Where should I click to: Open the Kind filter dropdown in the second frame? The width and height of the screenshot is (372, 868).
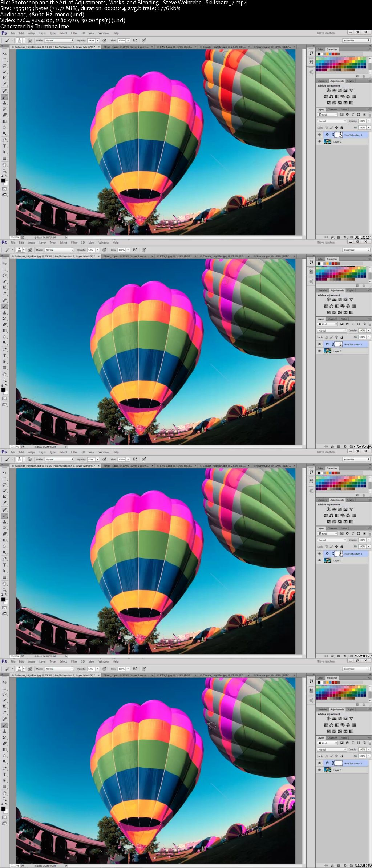[328, 324]
